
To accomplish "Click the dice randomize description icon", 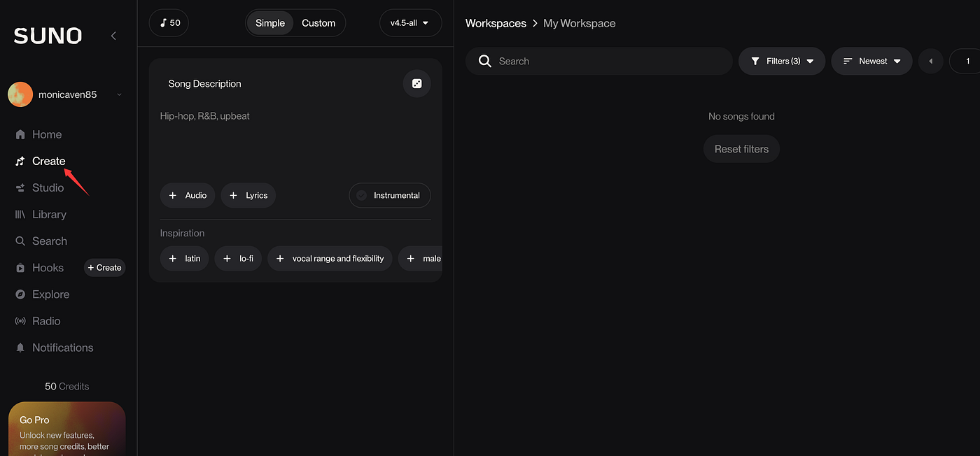I will tap(416, 84).
